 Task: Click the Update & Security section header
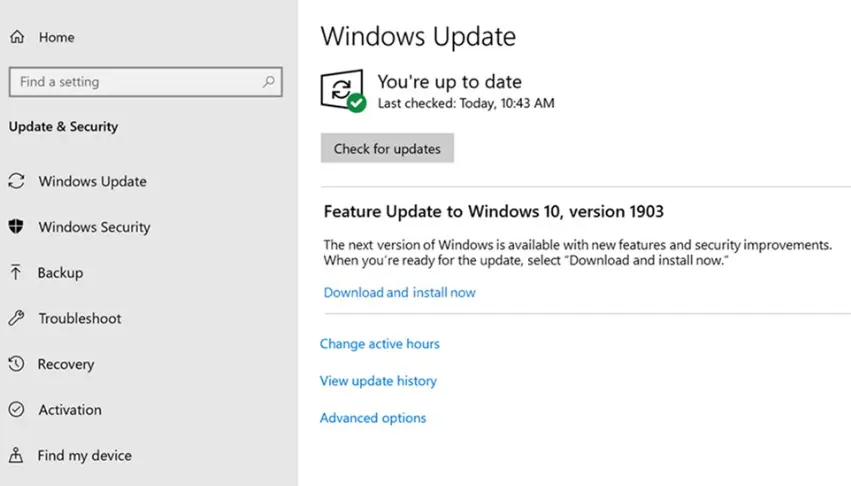click(63, 127)
